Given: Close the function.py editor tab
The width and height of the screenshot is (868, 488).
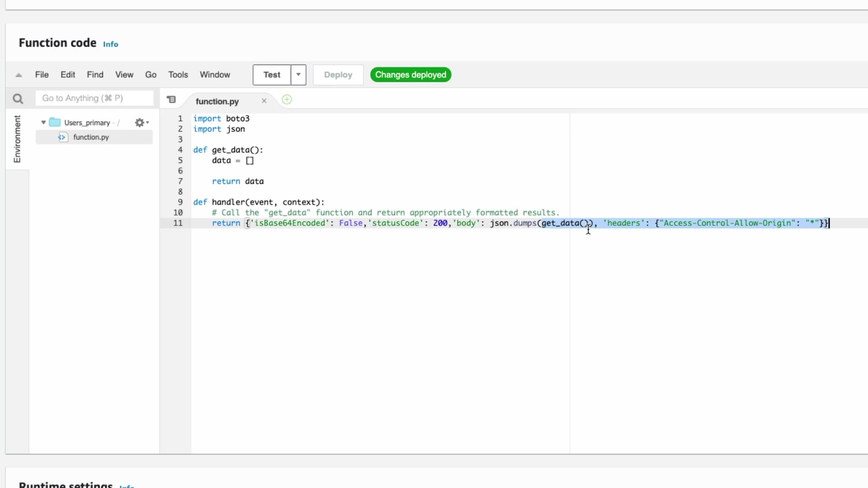Looking at the screenshot, I should click(x=264, y=101).
